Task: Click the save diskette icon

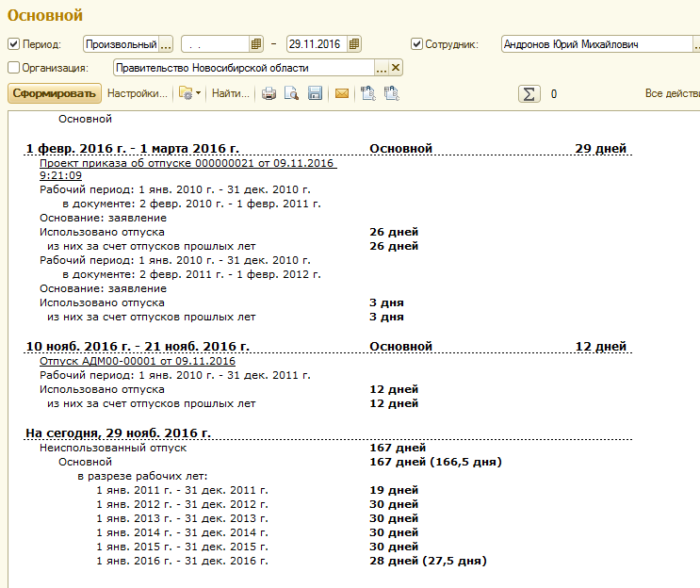Action: click(x=316, y=93)
